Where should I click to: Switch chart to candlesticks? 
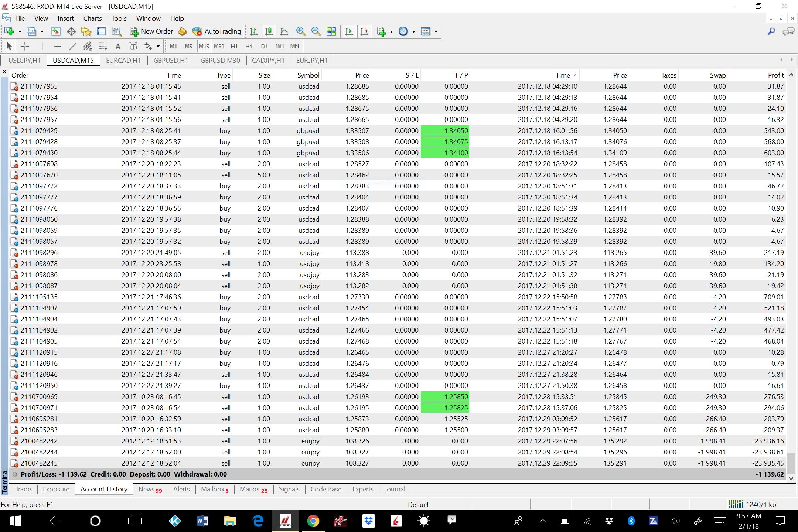tap(269, 31)
